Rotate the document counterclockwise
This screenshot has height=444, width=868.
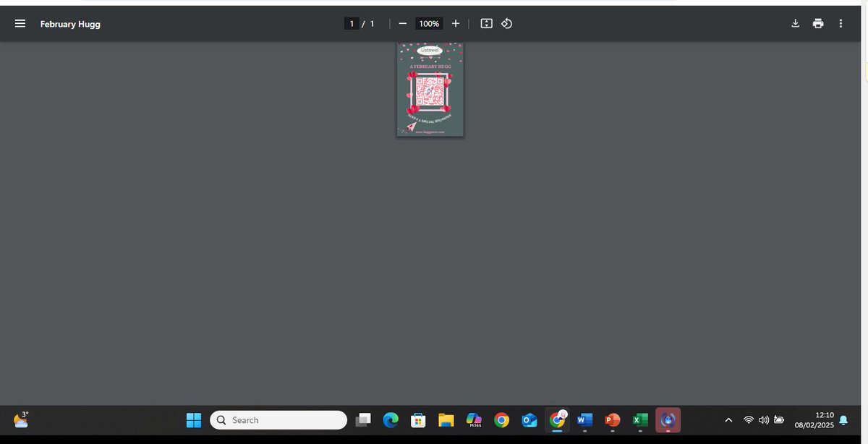[x=507, y=24]
